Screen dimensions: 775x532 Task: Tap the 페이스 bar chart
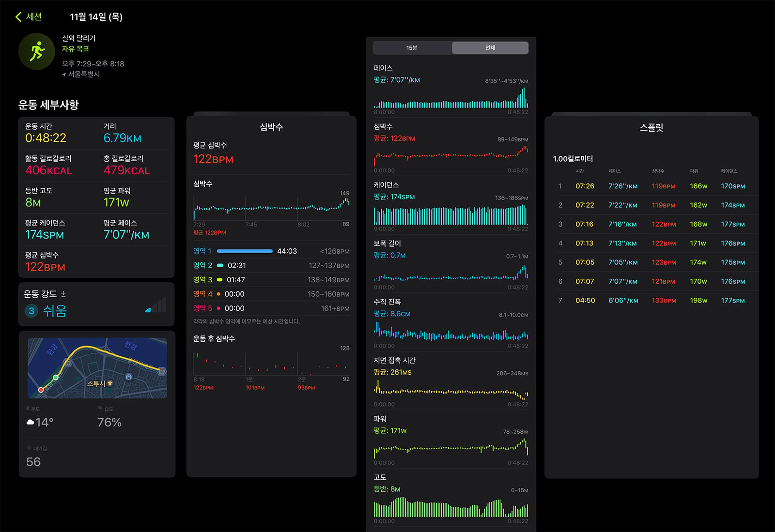(x=451, y=98)
